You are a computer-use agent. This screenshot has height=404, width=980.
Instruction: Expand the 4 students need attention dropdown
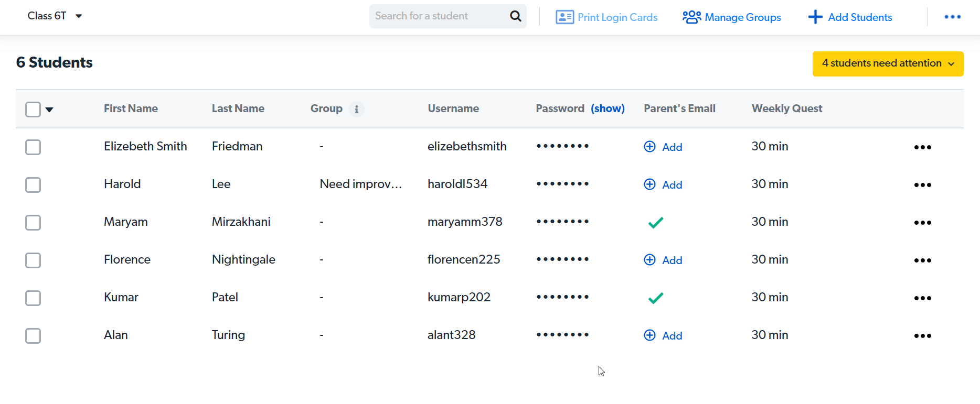(x=888, y=63)
